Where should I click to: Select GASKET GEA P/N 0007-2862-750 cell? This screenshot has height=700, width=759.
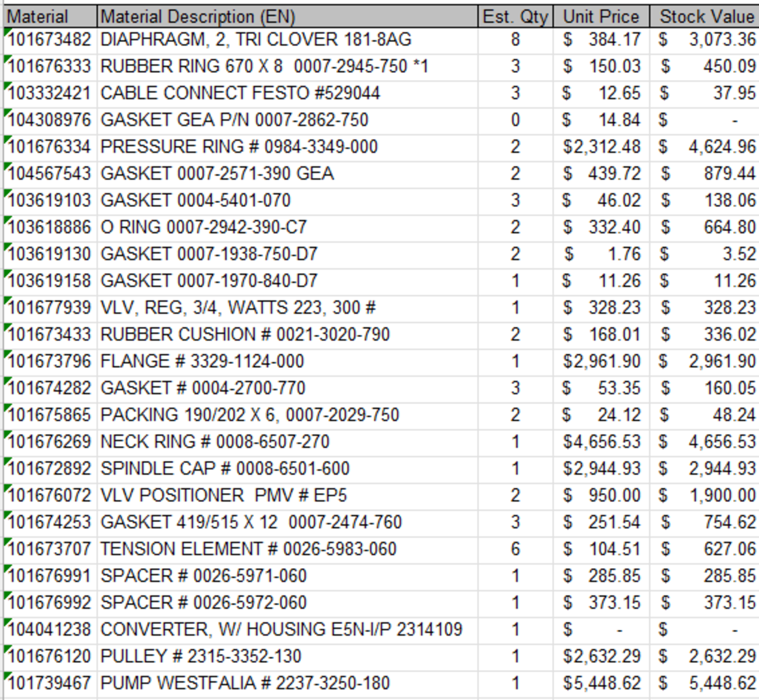[x=287, y=122]
